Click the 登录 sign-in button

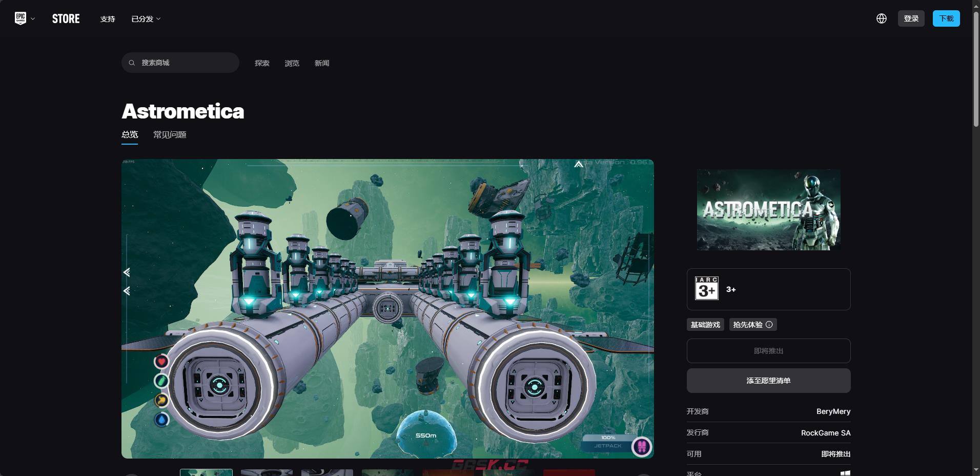tap(911, 18)
